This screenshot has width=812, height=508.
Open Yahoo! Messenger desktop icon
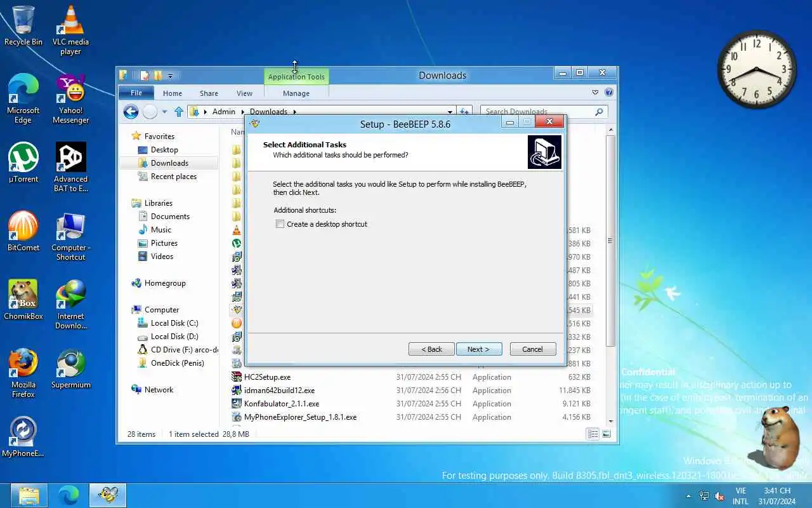pyautogui.click(x=70, y=99)
